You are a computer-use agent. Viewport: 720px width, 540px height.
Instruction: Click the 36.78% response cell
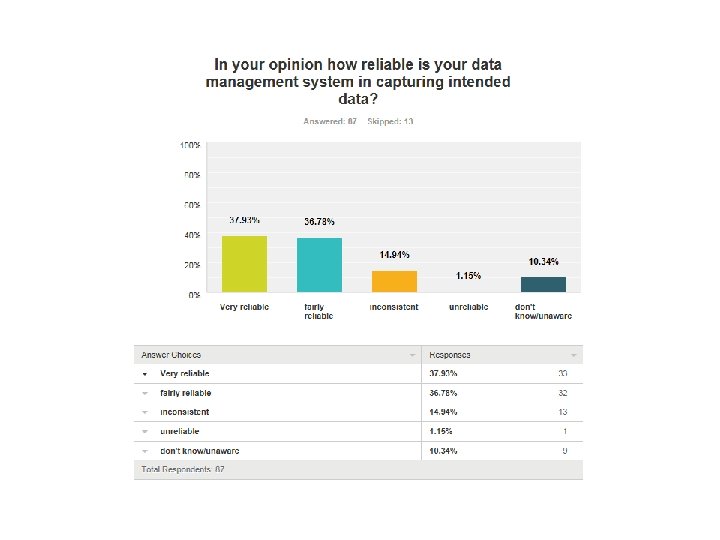tap(444, 392)
